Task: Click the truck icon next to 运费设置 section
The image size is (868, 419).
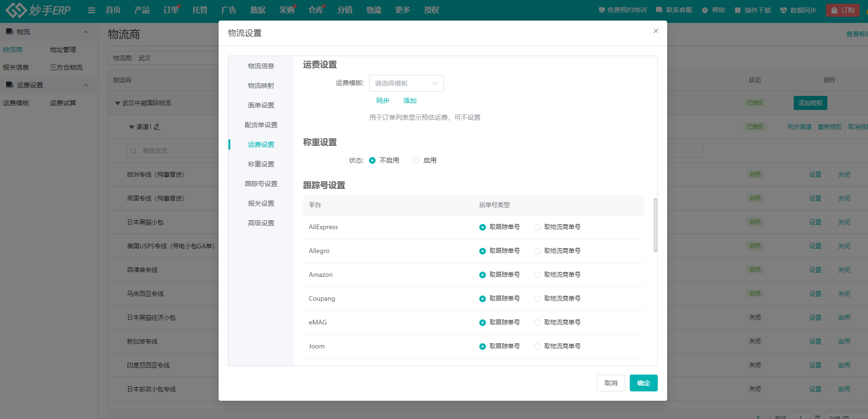Action: pos(9,85)
